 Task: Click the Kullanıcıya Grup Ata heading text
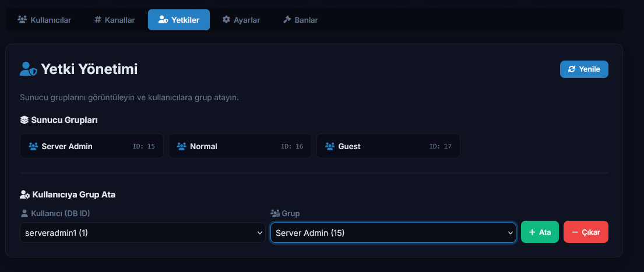point(73,195)
